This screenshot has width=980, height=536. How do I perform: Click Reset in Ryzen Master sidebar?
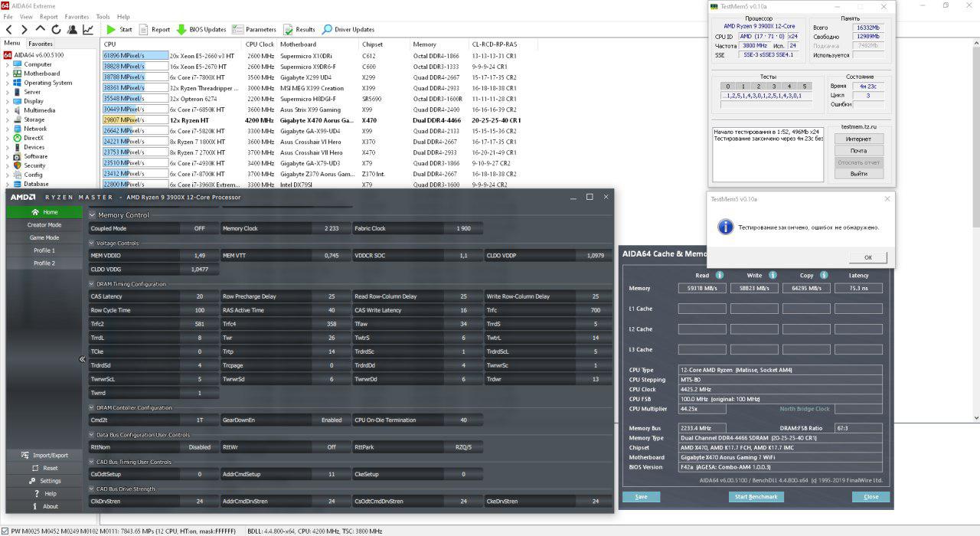click(x=44, y=468)
